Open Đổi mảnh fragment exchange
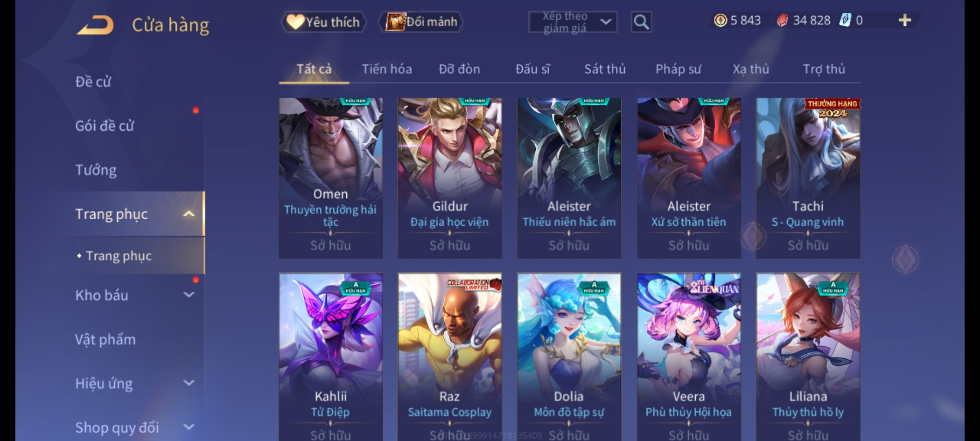The height and width of the screenshot is (441, 980). click(421, 22)
